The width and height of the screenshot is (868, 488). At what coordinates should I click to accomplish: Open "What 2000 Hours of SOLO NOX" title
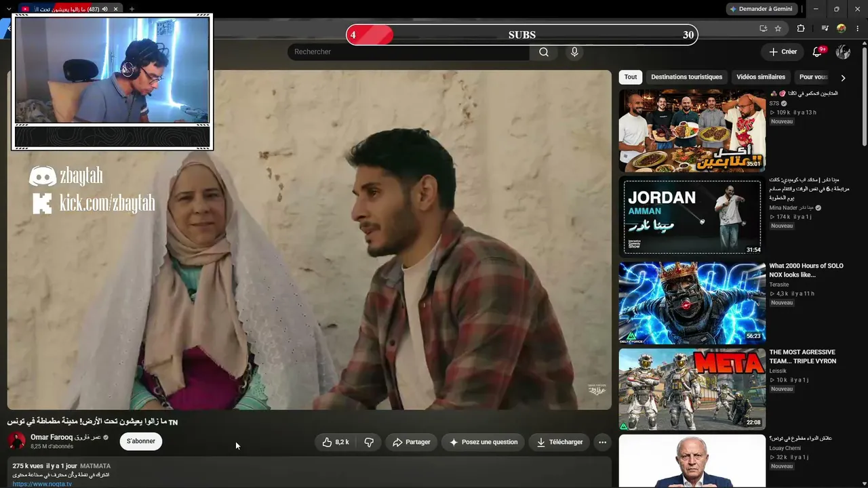806,270
